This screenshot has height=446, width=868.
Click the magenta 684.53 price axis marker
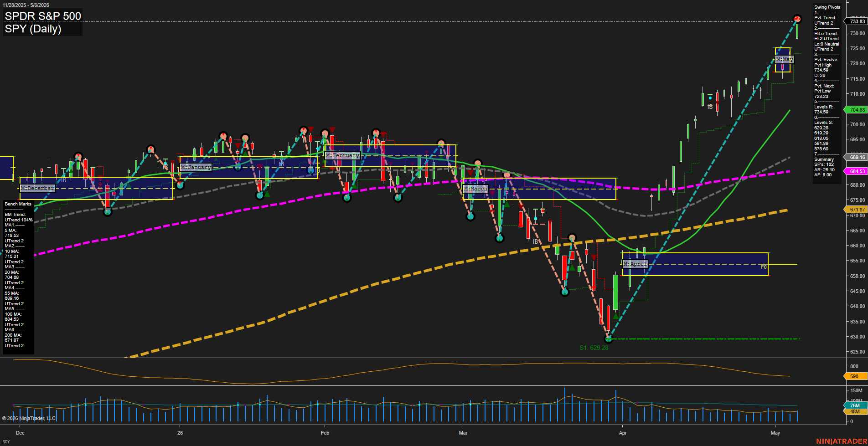point(856,171)
